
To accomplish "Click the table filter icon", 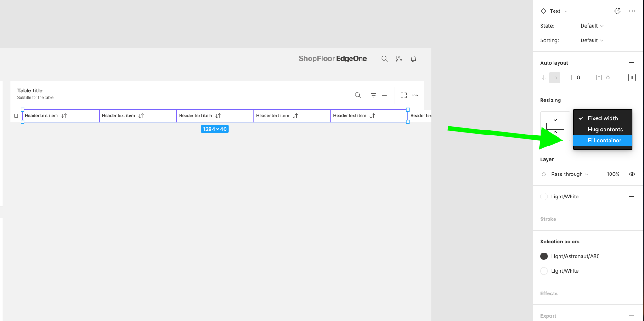I will pyautogui.click(x=373, y=96).
